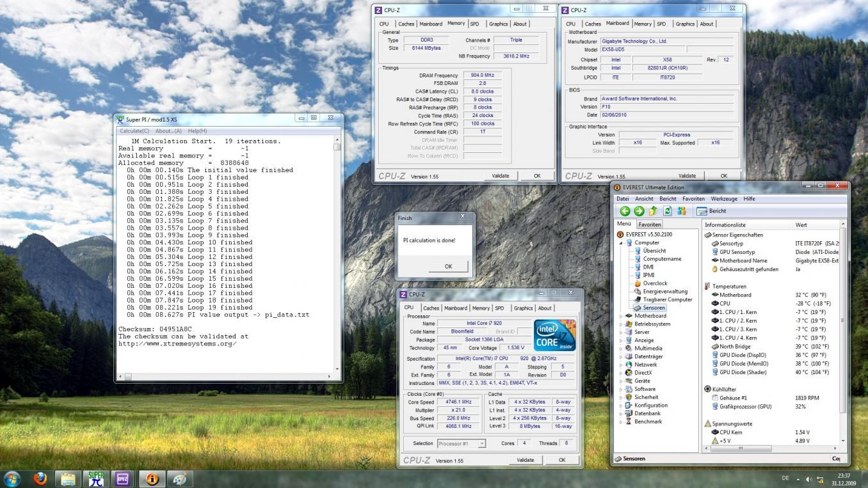Open Datei menu in EVEREST
Viewport: 868px width, 488px height.
[x=623, y=199]
